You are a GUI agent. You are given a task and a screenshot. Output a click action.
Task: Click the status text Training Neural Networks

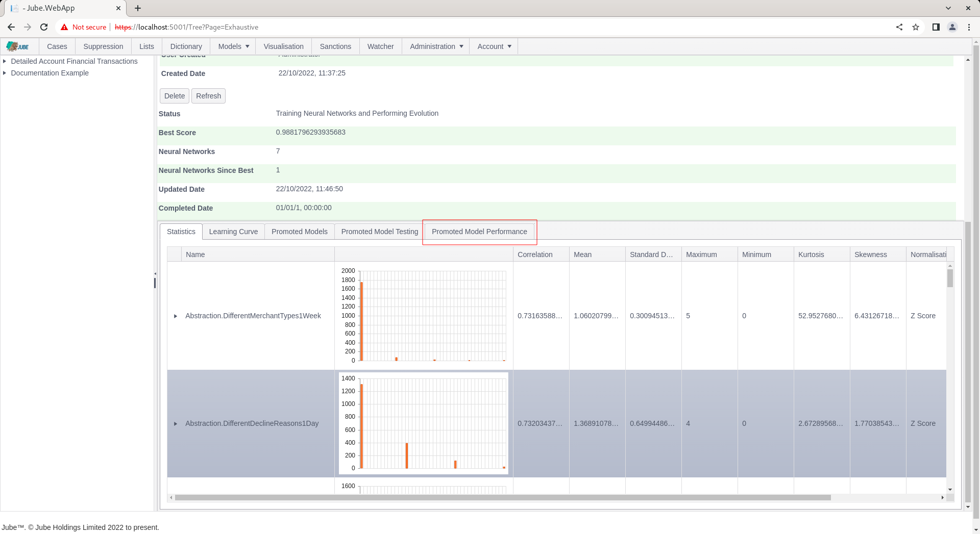point(357,113)
